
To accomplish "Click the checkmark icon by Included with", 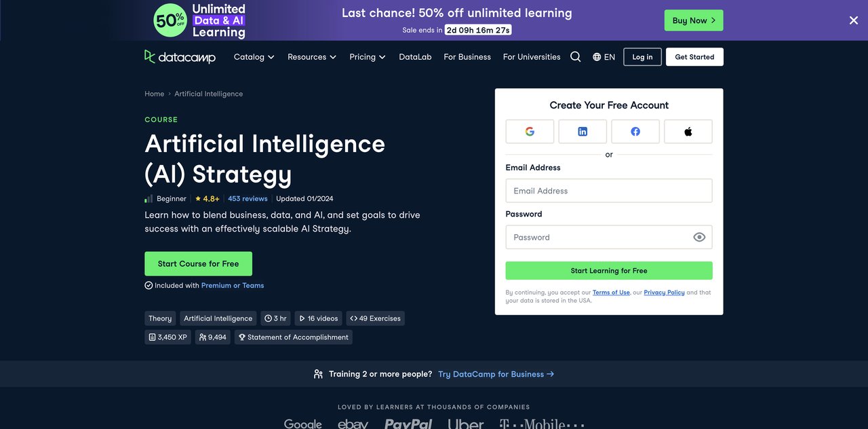I will coord(149,286).
